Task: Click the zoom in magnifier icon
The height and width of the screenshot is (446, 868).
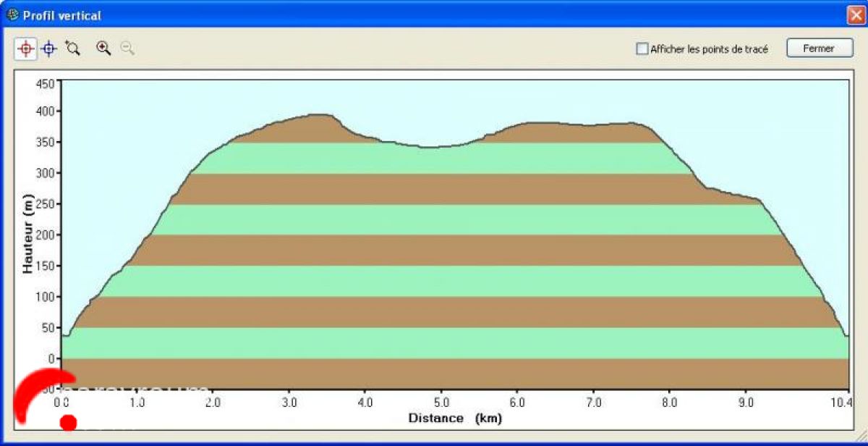Action: coord(104,49)
